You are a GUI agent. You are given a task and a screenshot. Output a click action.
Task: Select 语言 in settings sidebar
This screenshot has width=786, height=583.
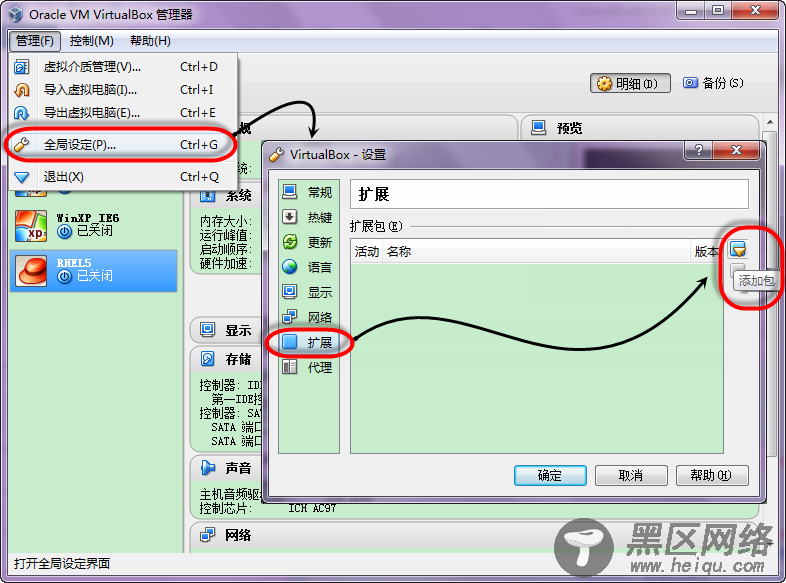(309, 267)
